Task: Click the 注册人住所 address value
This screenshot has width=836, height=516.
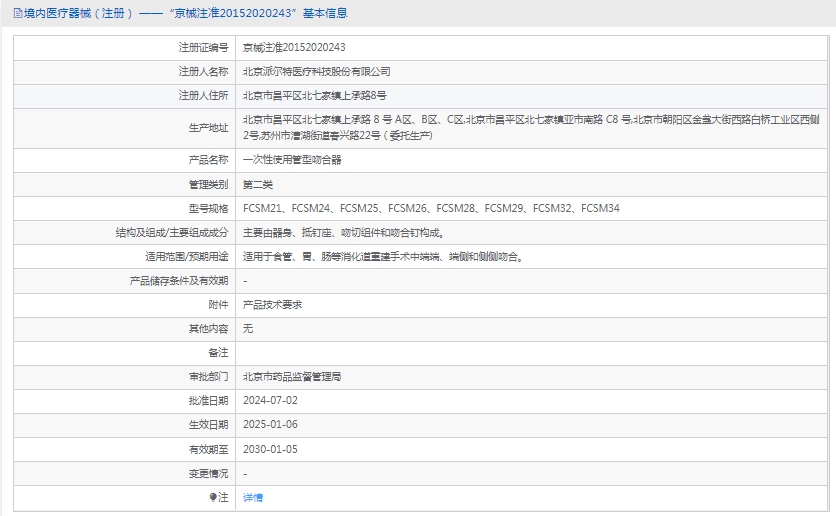Action: (315, 96)
